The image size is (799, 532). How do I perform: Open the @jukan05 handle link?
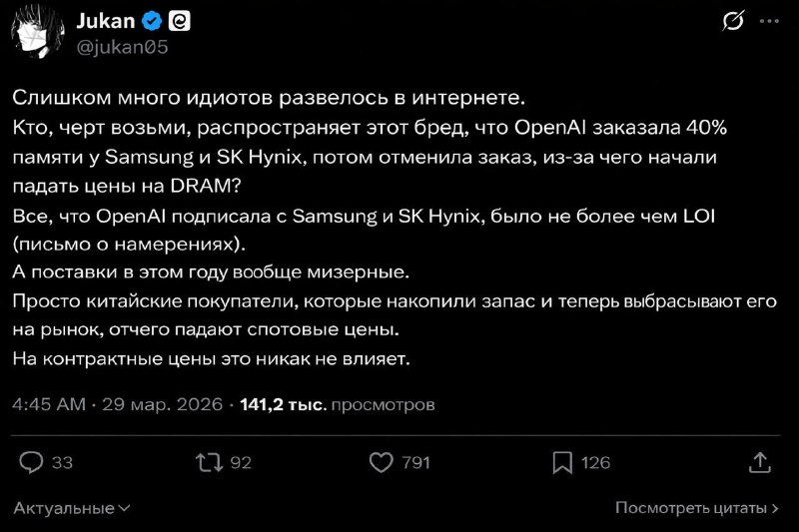coord(119,43)
